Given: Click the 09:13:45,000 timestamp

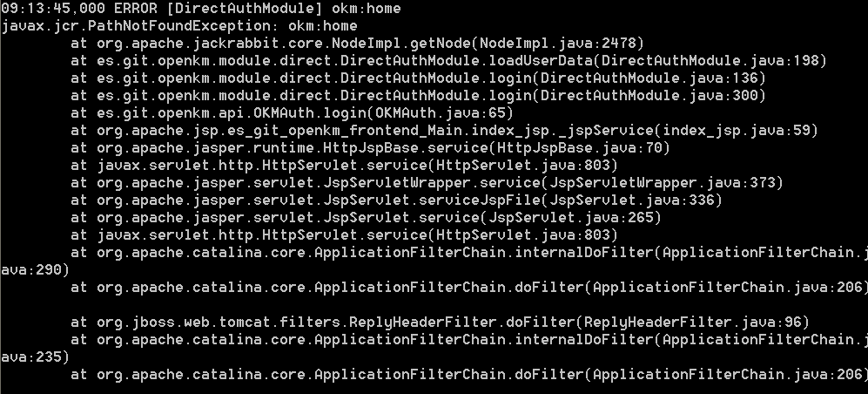Looking at the screenshot, I should [x=53, y=9].
